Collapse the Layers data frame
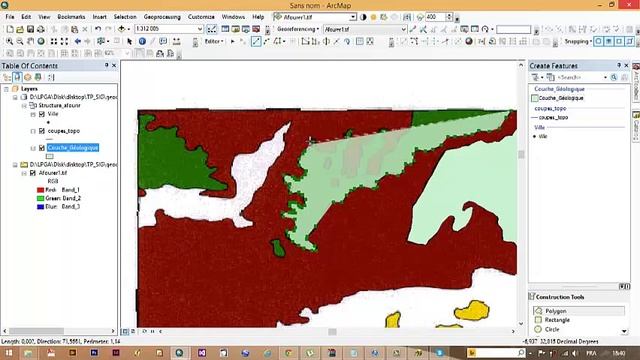 tap(7, 89)
